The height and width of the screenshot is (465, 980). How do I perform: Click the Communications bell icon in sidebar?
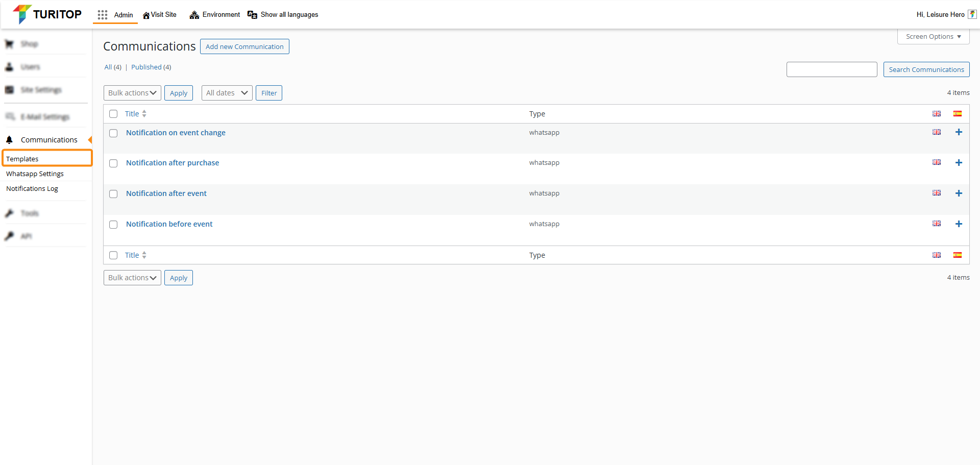click(x=9, y=140)
